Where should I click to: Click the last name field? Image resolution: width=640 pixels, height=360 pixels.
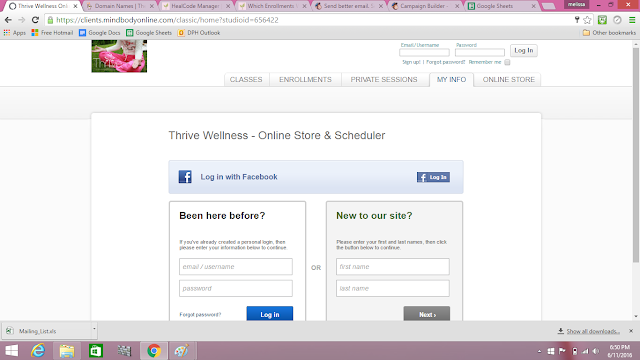pyautogui.click(x=393, y=288)
